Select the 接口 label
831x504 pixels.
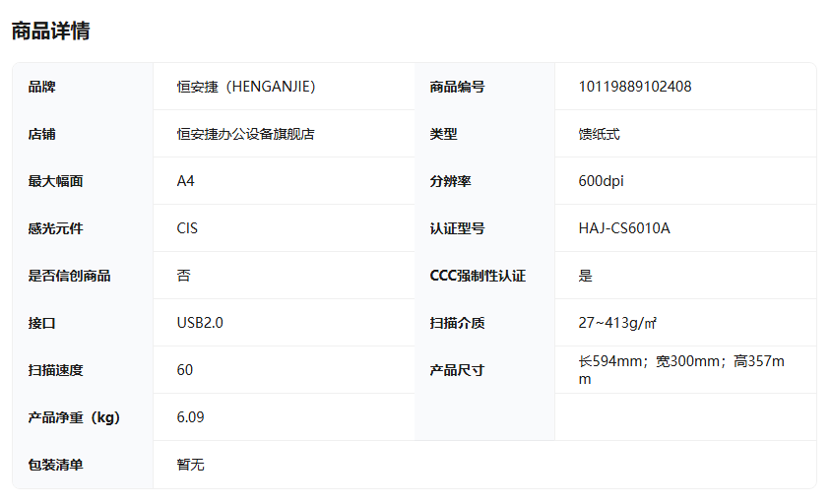(42, 322)
